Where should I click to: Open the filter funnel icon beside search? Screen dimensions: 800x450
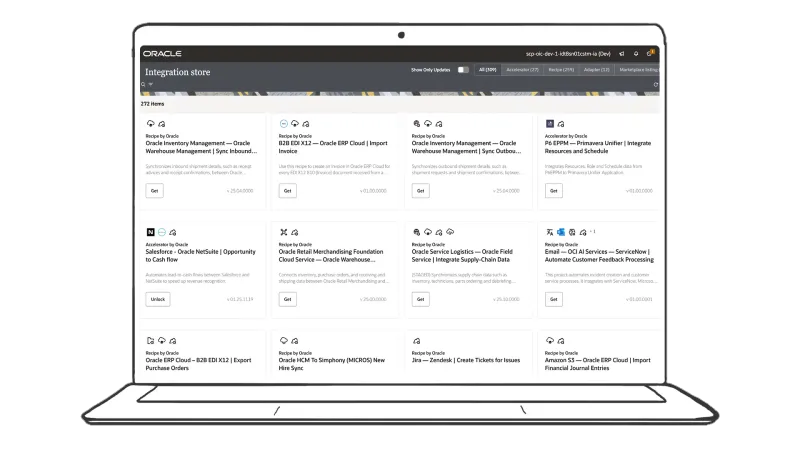[x=151, y=85]
